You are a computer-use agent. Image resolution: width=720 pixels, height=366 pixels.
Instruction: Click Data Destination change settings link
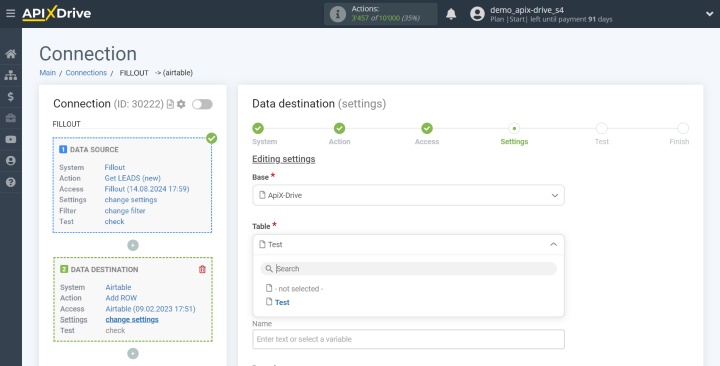[132, 320]
